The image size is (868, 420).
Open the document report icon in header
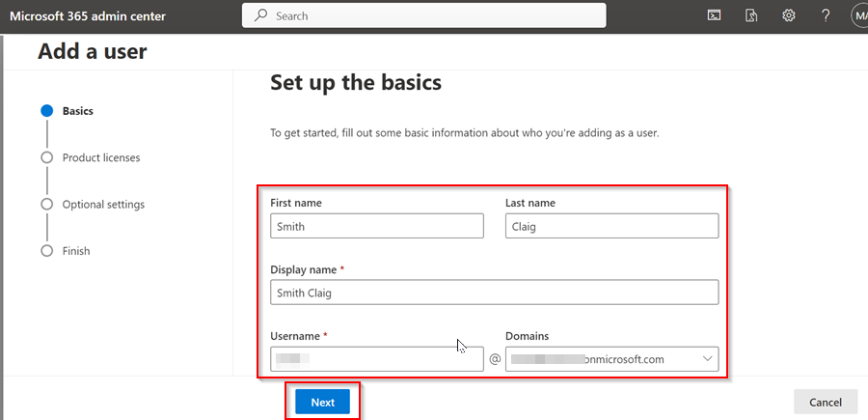click(x=751, y=15)
